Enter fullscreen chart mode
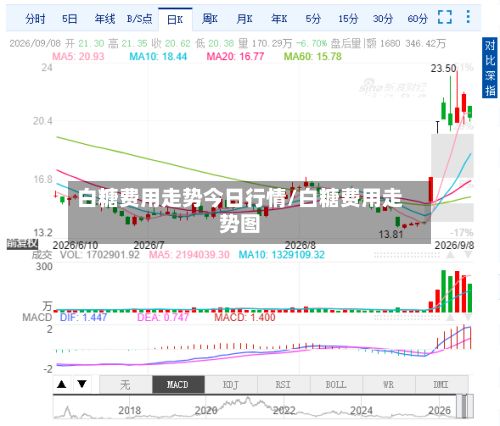Screen dimensions: 500x426 coord(445,17)
